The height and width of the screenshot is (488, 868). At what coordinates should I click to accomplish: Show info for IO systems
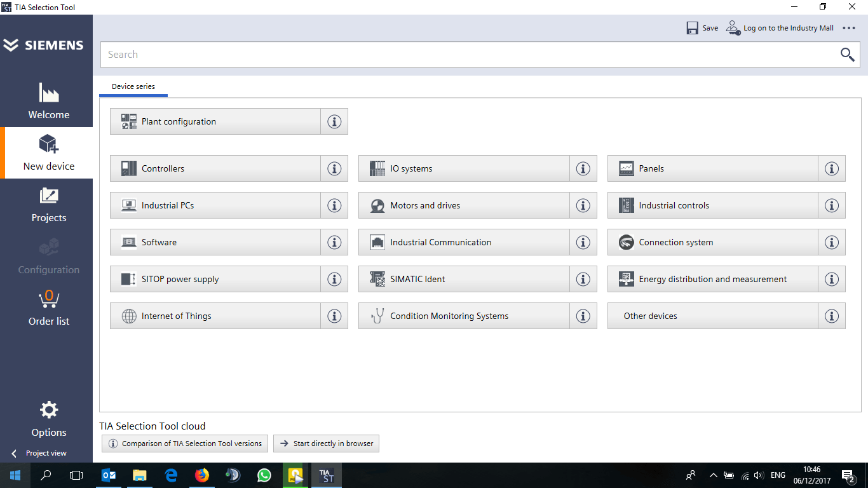point(583,168)
